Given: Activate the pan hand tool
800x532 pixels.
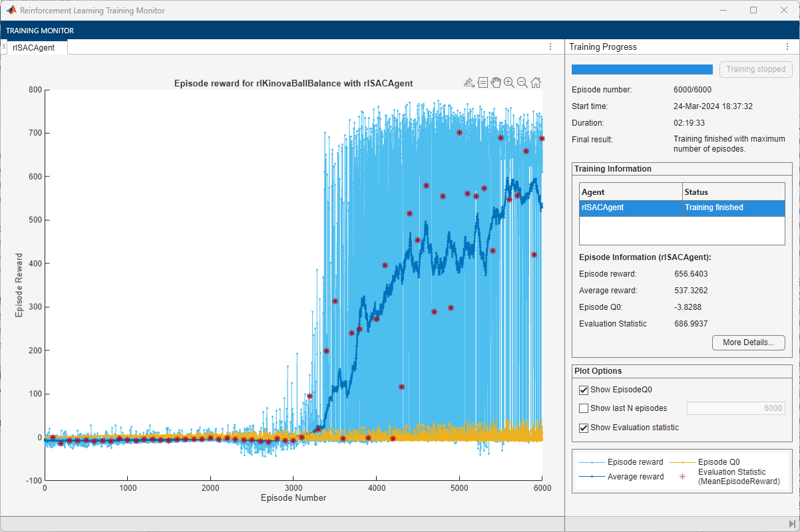Looking at the screenshot, I should coord(496,82).
